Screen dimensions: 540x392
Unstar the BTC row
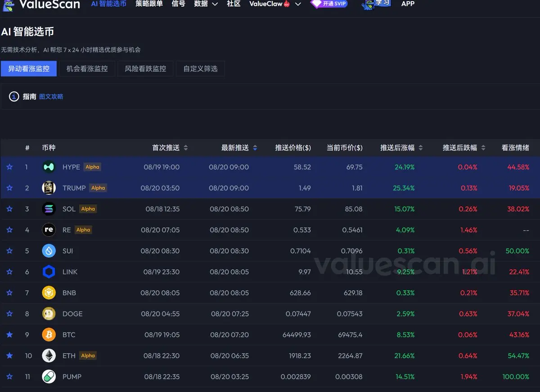click(x=9, y=335)
